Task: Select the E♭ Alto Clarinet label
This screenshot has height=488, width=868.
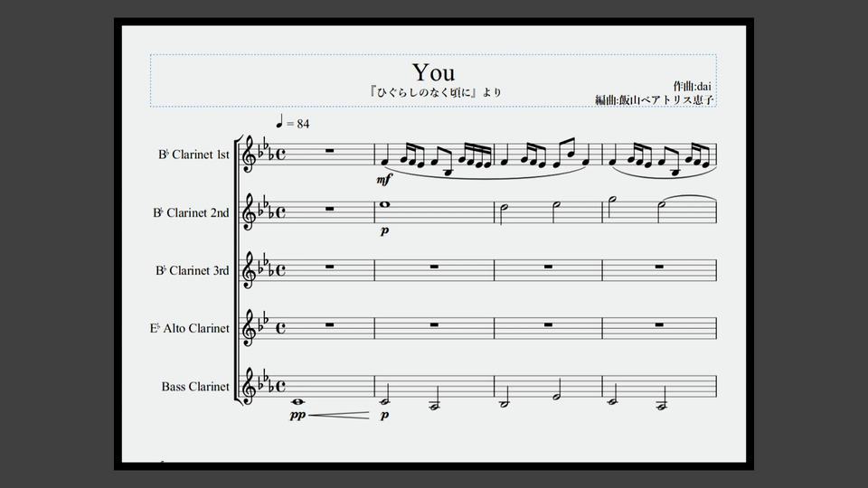Action: pos(189,328)
